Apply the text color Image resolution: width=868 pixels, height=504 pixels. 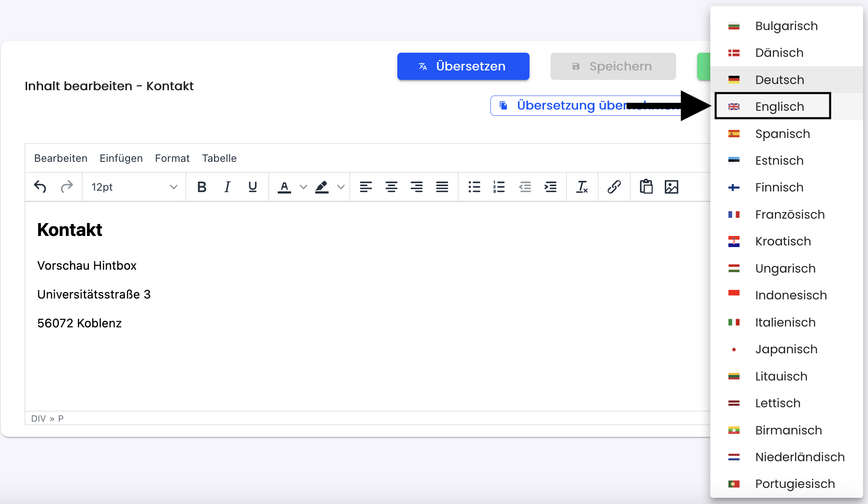284,187
